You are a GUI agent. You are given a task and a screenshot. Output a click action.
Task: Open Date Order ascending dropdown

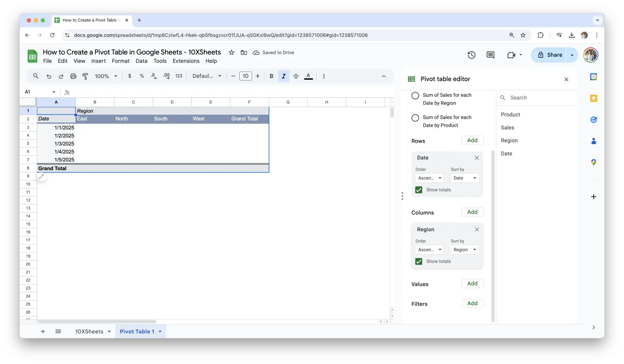[429, 178]
